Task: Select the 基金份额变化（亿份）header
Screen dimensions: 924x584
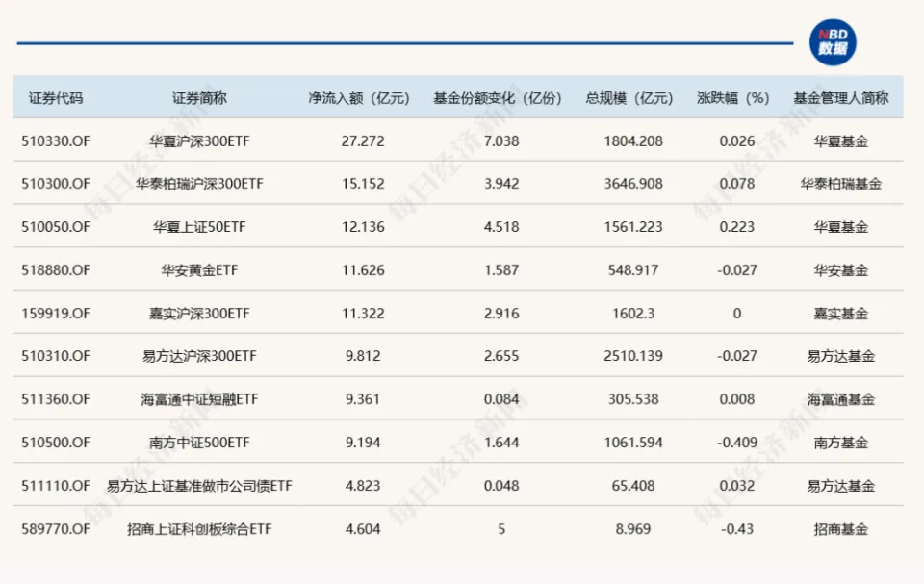Action: click(498, 98)
